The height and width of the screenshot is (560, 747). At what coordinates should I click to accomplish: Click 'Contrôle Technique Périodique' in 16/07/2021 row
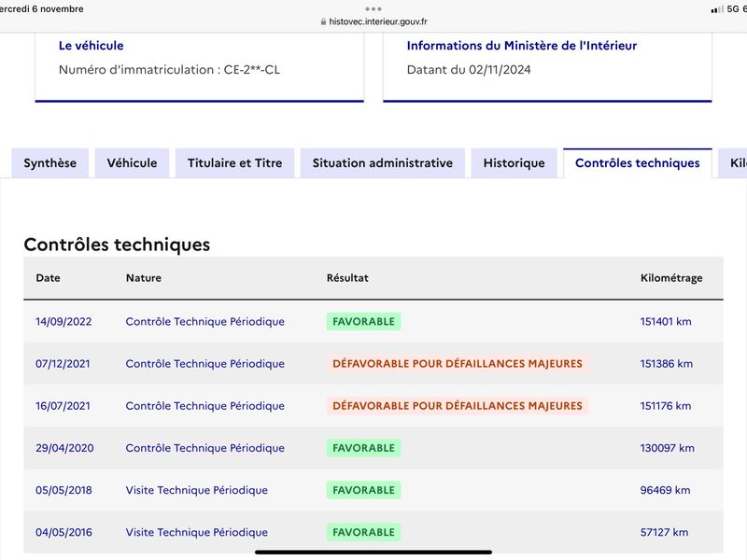click(204, 406)
